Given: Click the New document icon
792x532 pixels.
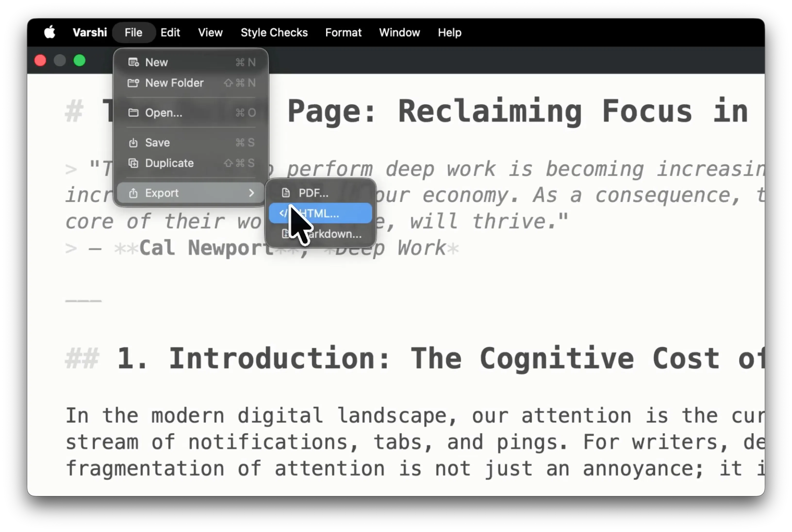Looking at the screenshot, I should (133, 62).
